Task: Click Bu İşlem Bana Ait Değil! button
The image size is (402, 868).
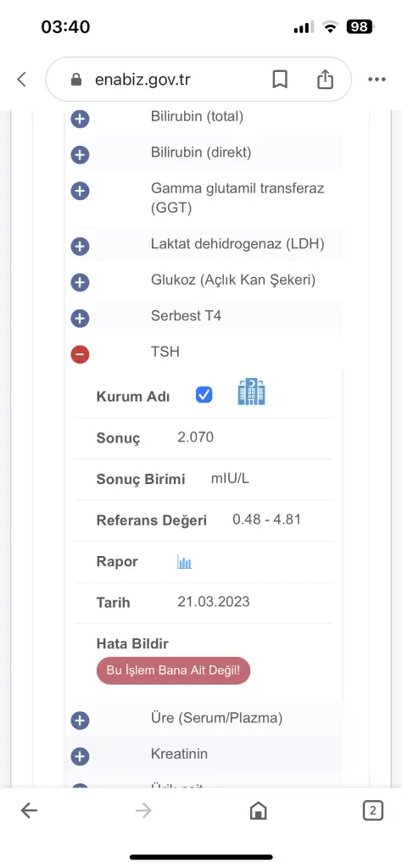Action: 173,670
